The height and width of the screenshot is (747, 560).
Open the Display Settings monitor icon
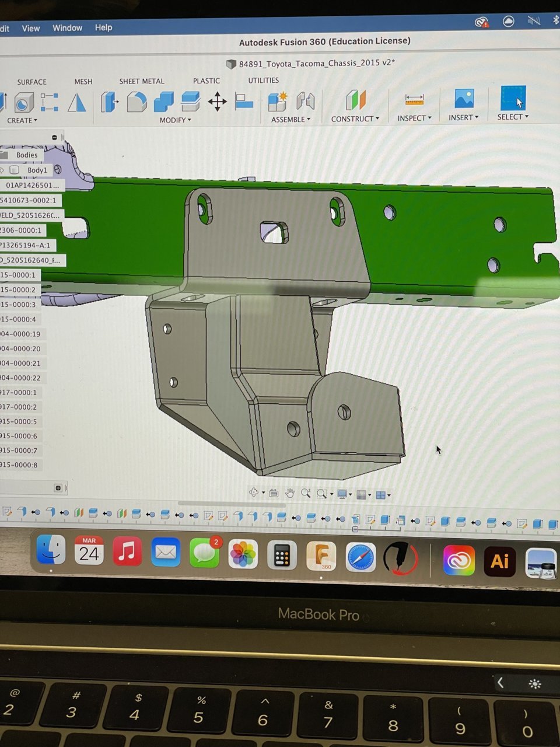(x=342, y=494)
